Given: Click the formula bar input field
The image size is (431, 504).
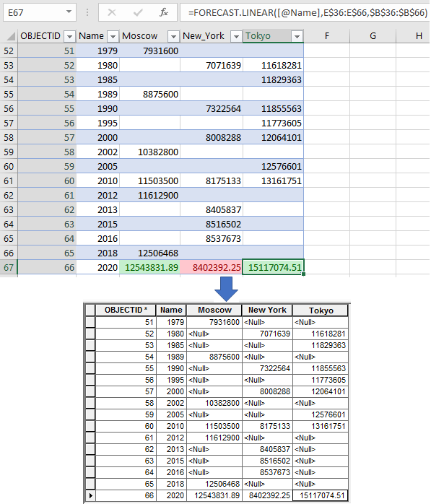Looking at the screenshot, I should (x=305, y=12).
